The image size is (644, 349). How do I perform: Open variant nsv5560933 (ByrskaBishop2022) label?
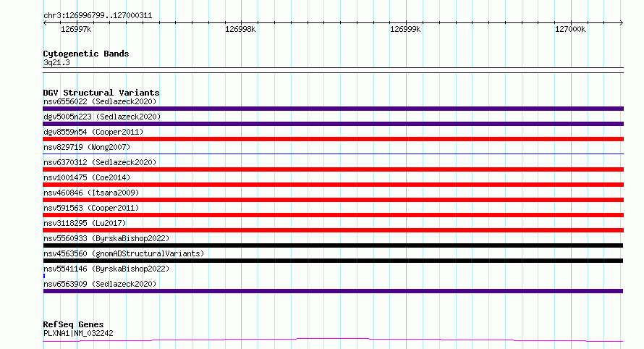coord(106,238)
